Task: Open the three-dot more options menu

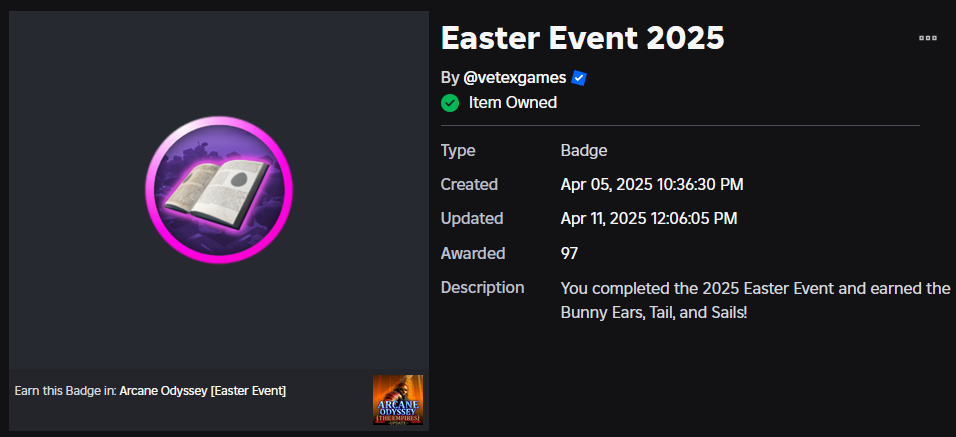Action: pos(927,38)
